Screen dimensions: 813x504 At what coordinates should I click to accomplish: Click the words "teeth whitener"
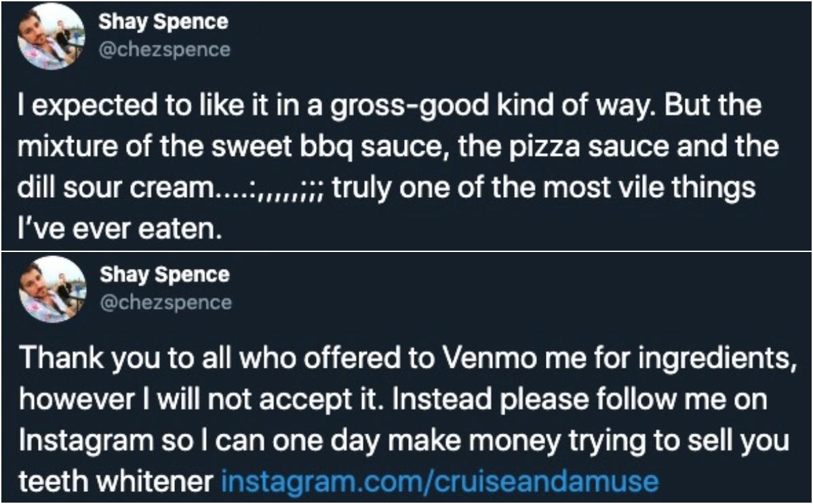[116, 481]
